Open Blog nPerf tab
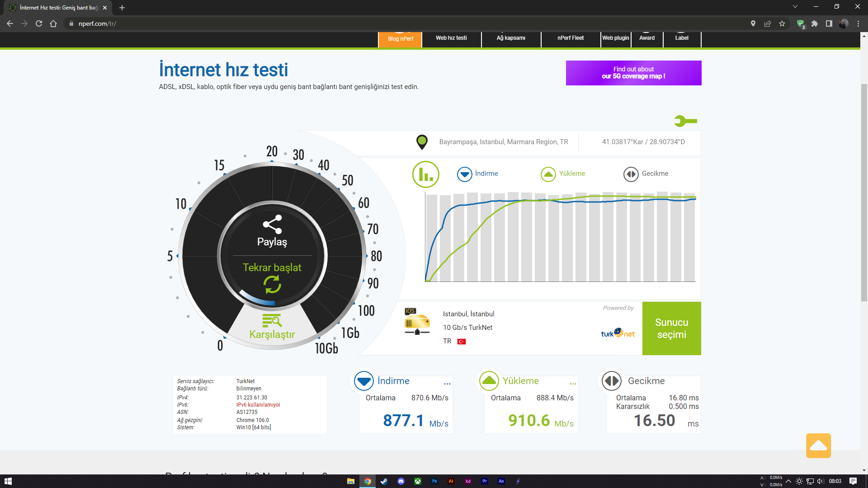 click(400, 39)
